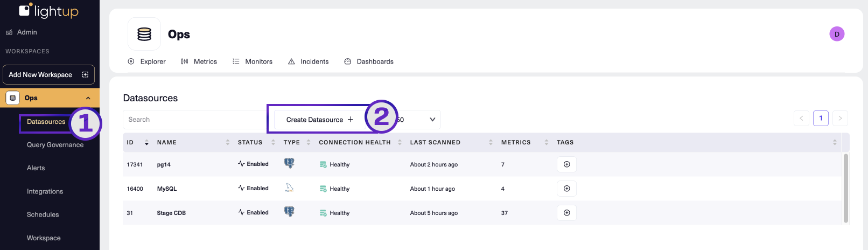The width and height of the screenshot is (868, 250).
Task: Collapse the Ops workspace in sidebar
Action: (88, 98)
